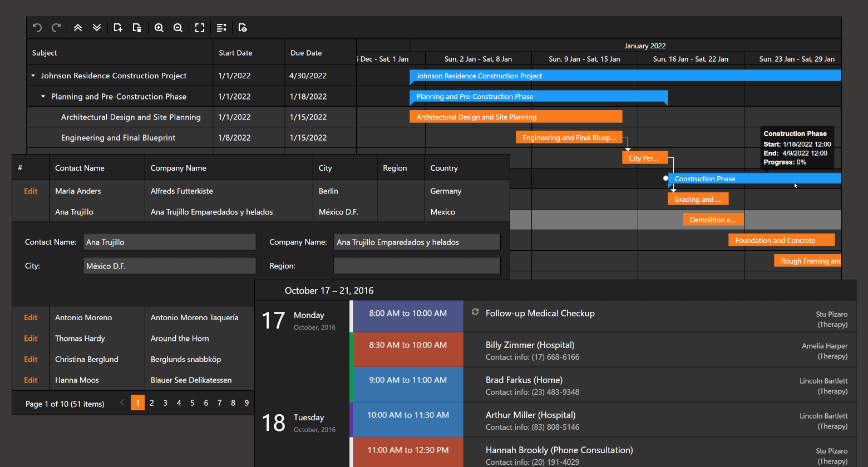
Task: Open the 8:30 AM to 10:00 AM appointment
Action: tap(408, 350)
